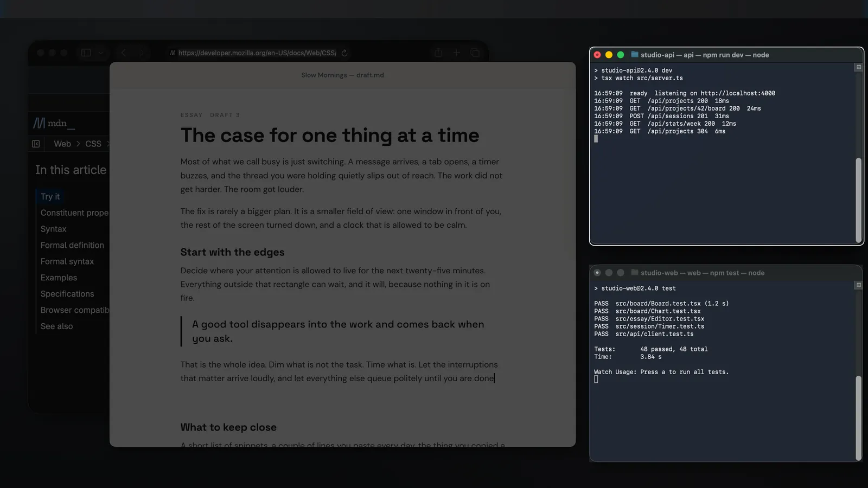Click the PASS line for Board.test.tsx

point(661,304)
